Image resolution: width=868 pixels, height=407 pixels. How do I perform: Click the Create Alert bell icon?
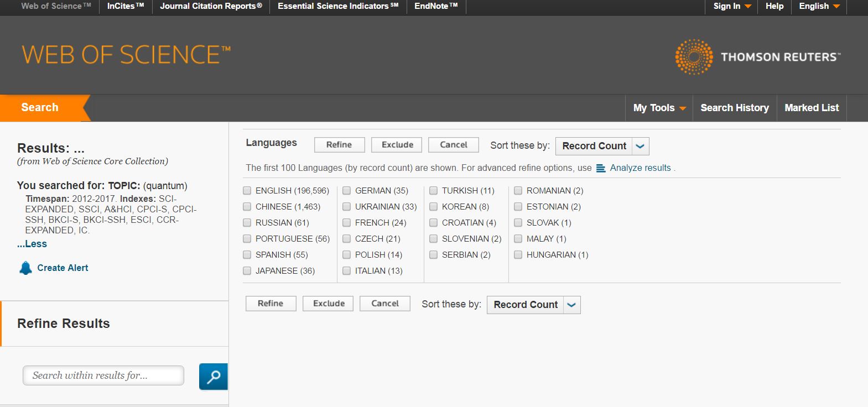click(25, 268)
